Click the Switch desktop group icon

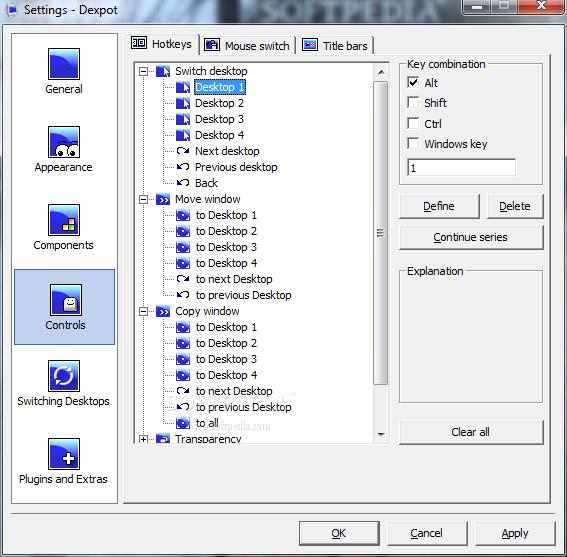pyautogui.click(x=163, y=71)
